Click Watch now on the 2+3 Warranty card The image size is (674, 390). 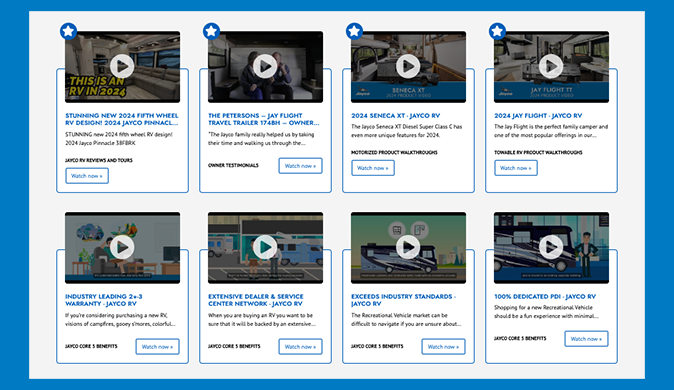(x=157, y=347)
